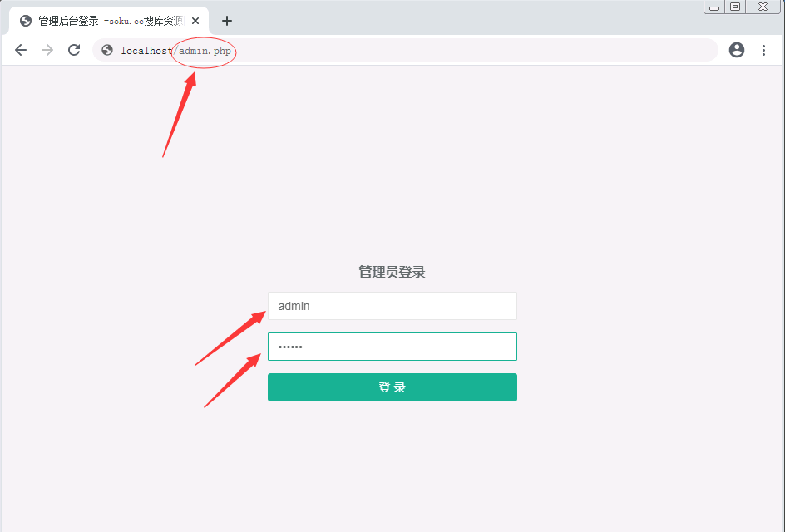This screenshot has width=785, height=532.
Task: Go back to the previous page
Action: tap(21, 50)
